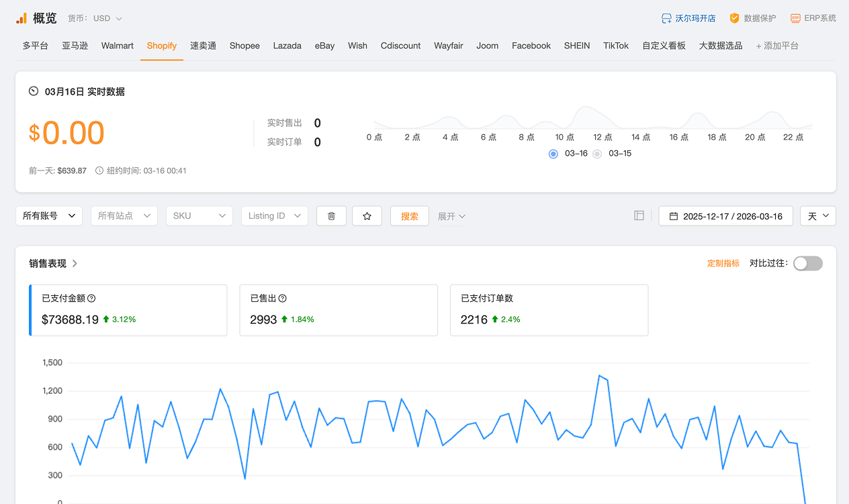Click the ERP system icon
Image resolution: width=849 pixels, height=504 pixels.
(x=795, y=18)
